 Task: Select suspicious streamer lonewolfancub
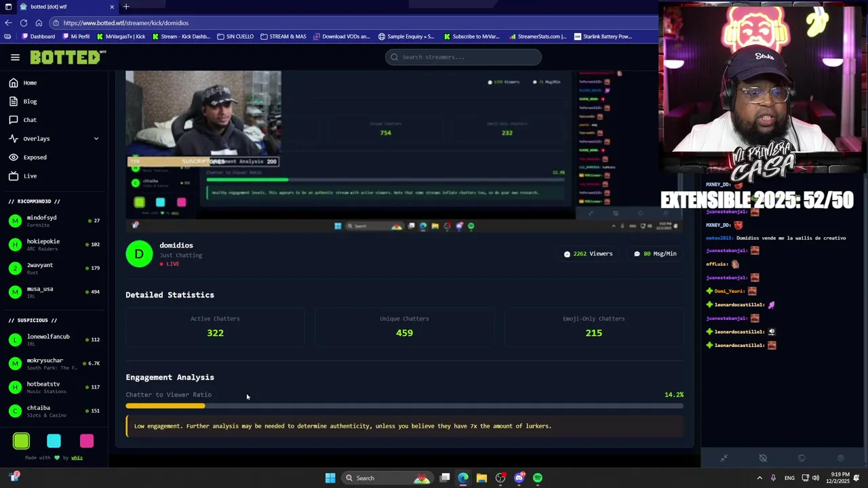tap(54, 340)
